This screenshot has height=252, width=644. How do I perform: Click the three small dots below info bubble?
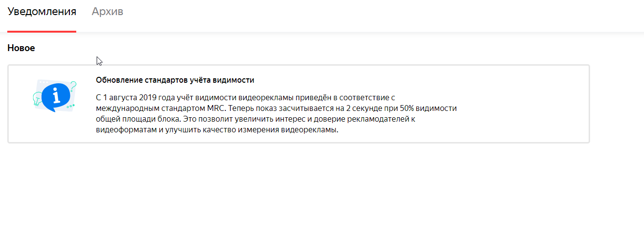71,106
